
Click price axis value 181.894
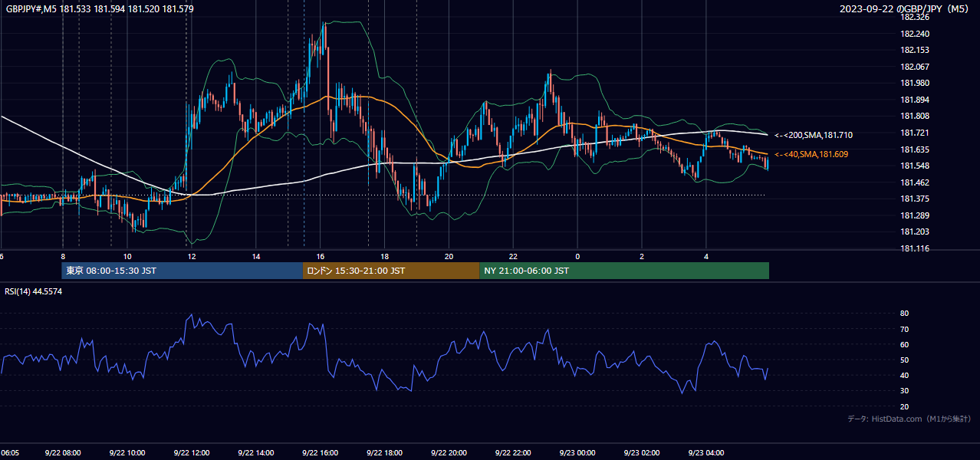pos(915,100)
